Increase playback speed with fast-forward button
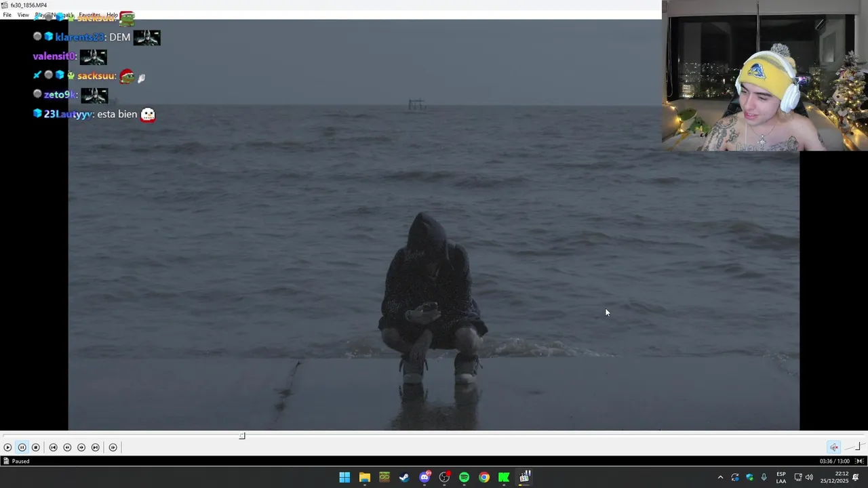 tap(81, 447)
